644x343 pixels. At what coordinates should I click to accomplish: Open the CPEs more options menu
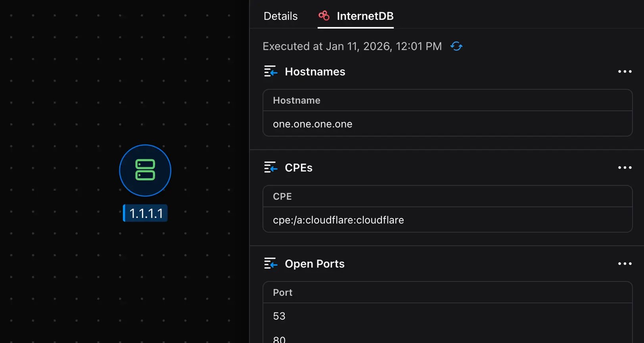(625, 168)
